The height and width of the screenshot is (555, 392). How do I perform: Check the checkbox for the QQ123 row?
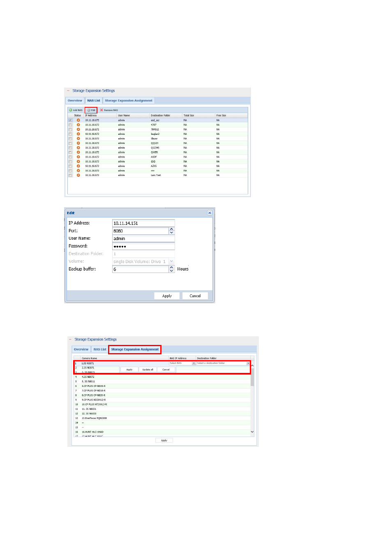click(70, 143)
